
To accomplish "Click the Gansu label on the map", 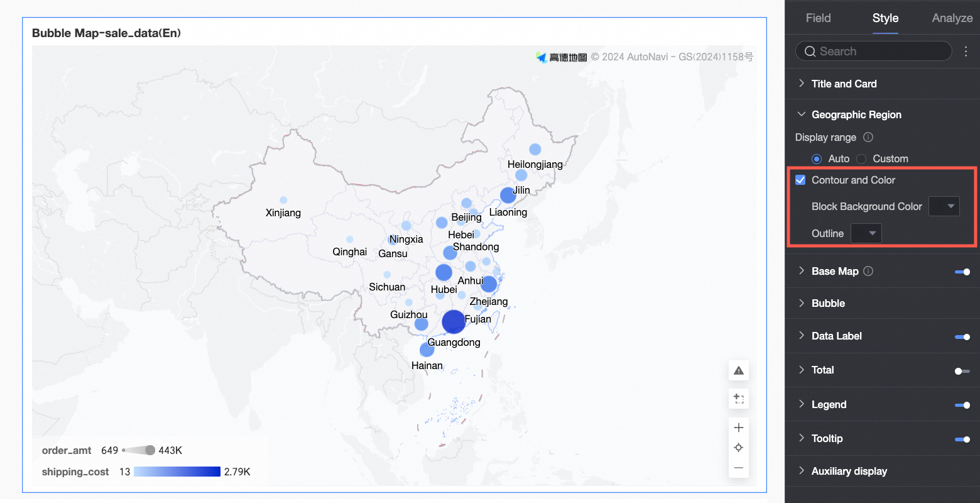I will point(393,253).
